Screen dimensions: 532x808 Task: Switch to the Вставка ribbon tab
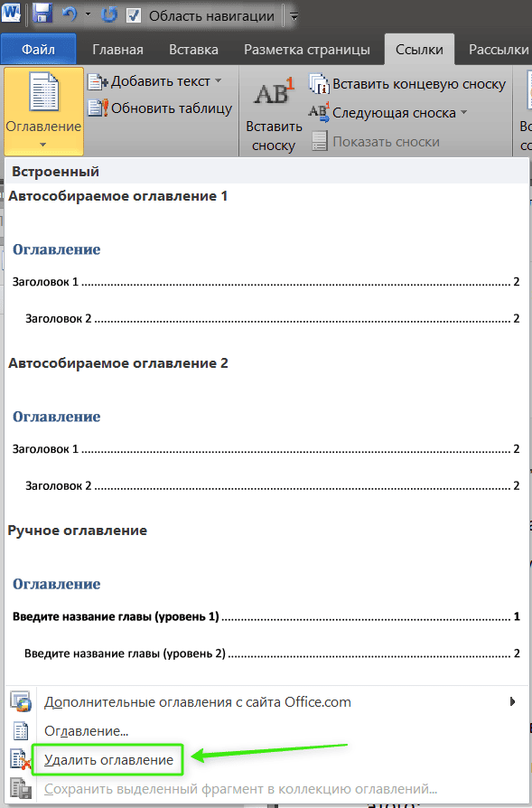tap(193, 50)
